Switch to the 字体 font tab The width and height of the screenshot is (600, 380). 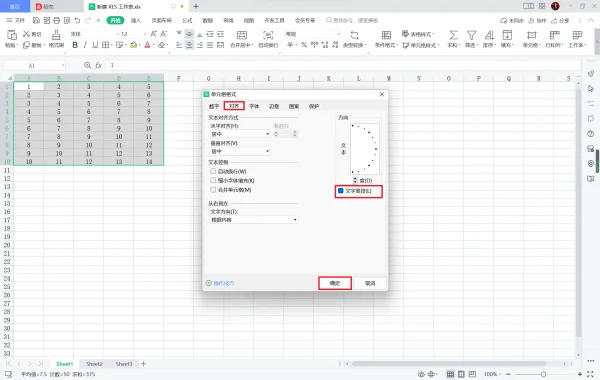(254, 106)
